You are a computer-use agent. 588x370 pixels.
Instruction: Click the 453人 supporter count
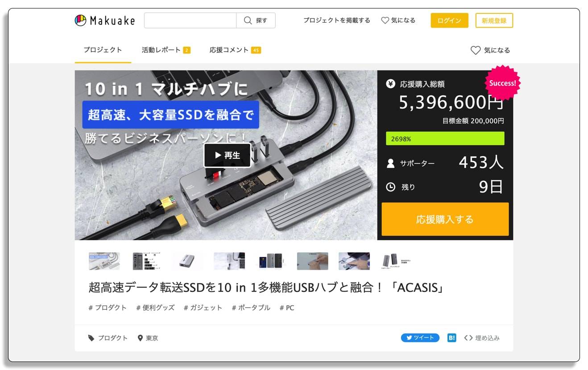click(x=481, y=163)
